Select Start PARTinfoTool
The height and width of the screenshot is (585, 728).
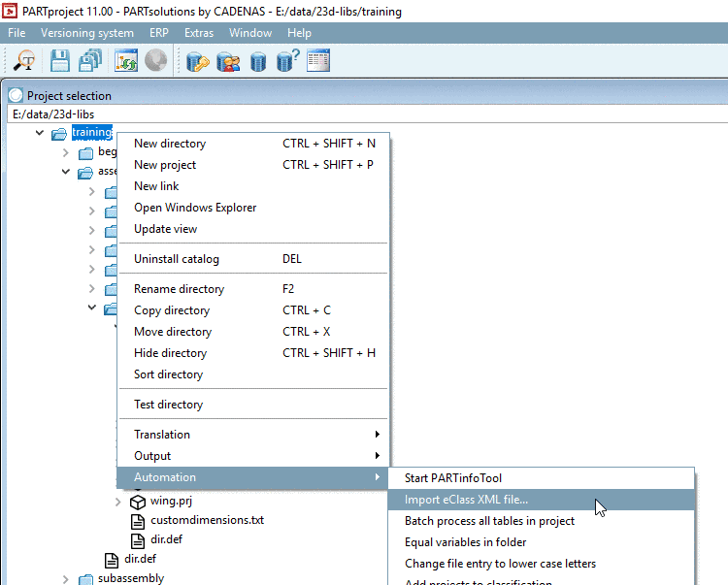(542, 478)
